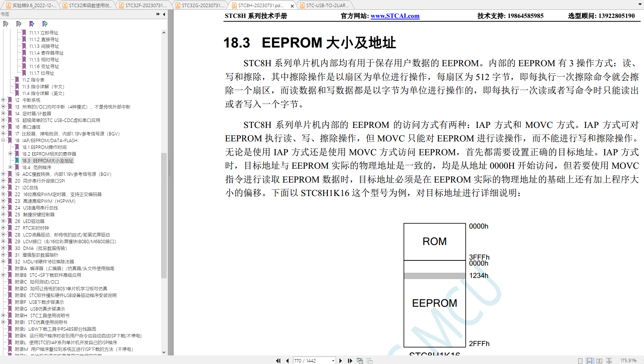Expand the 19 ADC模数转换 bookmark
This screenshot has width=644, height=364.
tap(3, 174)
